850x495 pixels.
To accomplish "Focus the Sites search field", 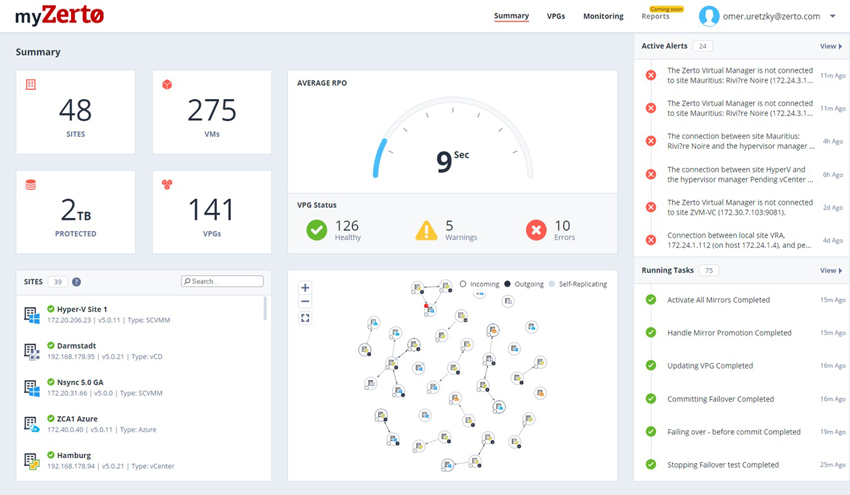I will pos(222,281).
